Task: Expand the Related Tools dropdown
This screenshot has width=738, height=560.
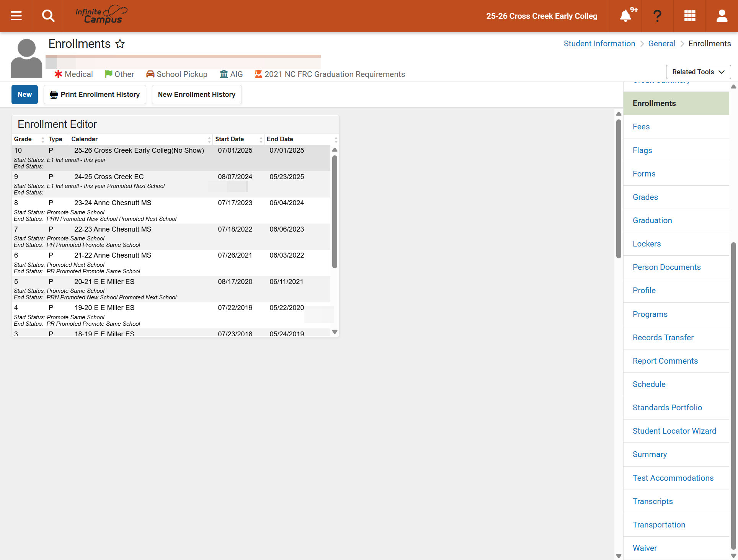Action: point(698,72)
